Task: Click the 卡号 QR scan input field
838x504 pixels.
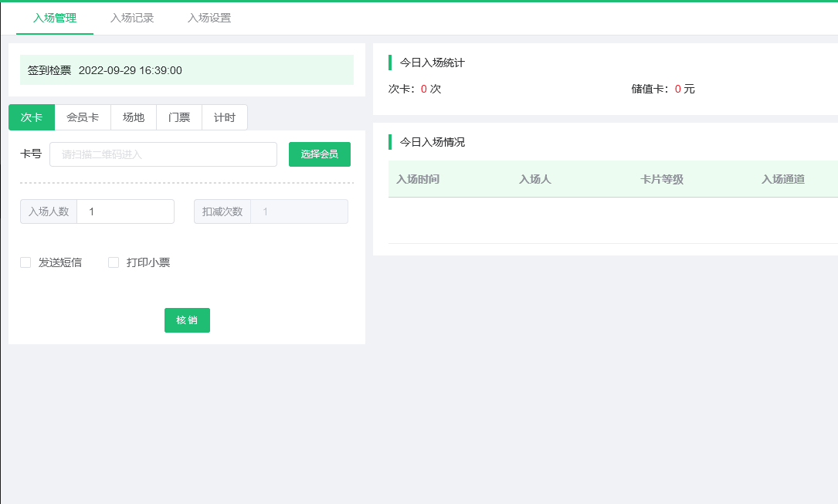Action: click(162, 154)
